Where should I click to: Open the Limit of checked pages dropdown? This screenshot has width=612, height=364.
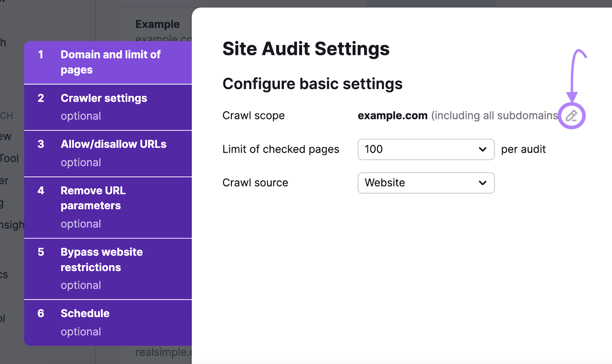tap(426, 149)
